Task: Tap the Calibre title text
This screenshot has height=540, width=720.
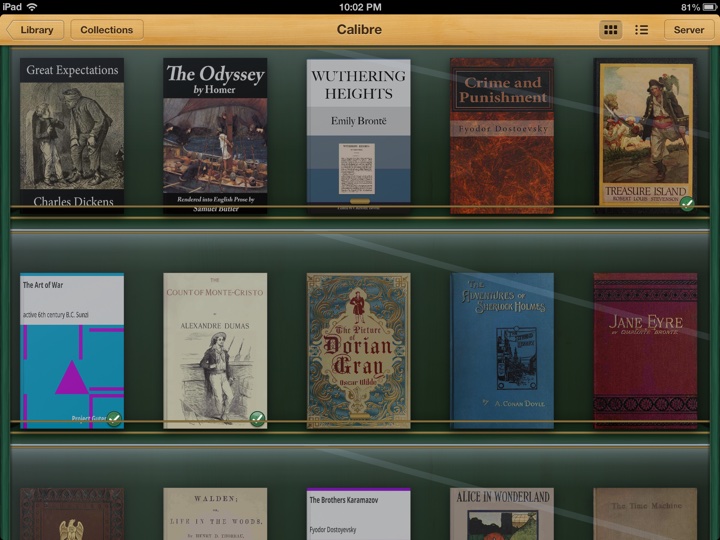Action: (359, 29)
